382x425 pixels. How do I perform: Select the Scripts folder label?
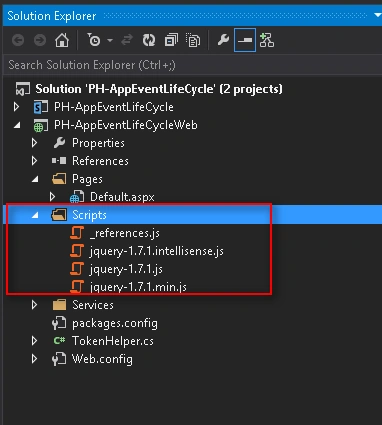pyautogui.click(x=89, y=215)
